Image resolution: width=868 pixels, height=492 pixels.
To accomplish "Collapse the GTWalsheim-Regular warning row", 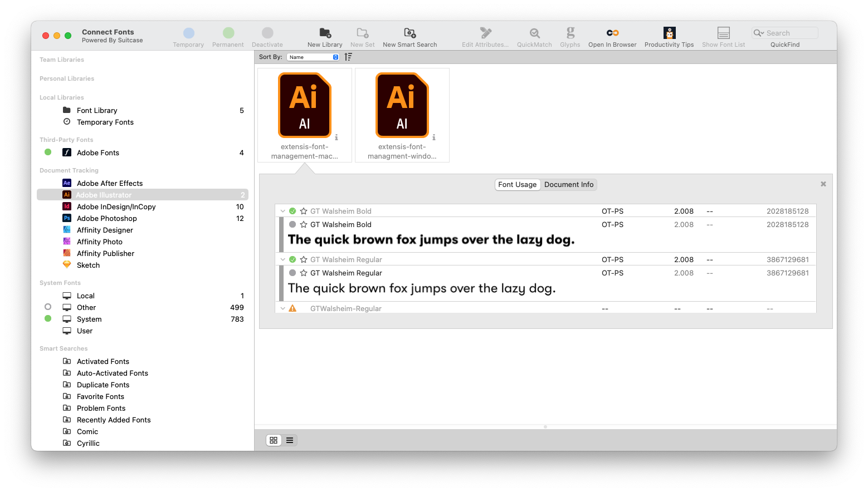I will pos(283,308).
